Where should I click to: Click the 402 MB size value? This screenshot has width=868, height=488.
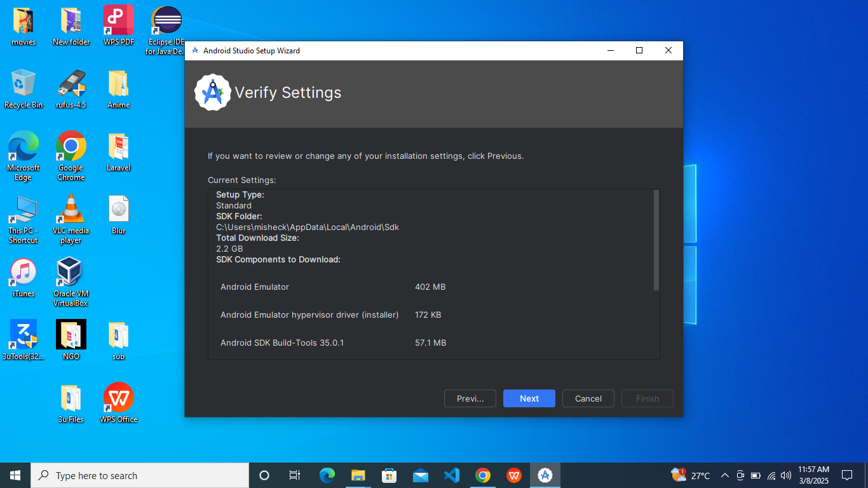click(430, 287)
